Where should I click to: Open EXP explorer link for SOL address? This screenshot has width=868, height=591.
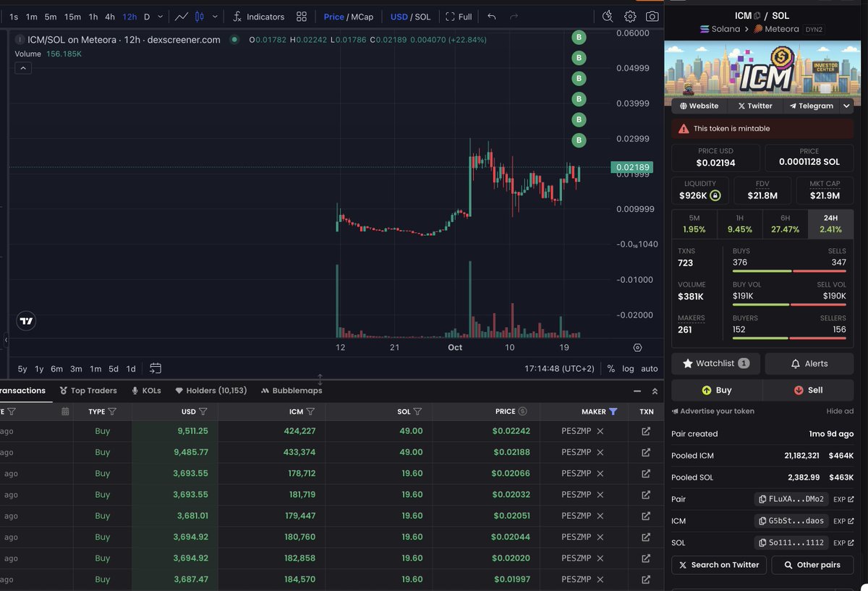click(x=843, y=543)
